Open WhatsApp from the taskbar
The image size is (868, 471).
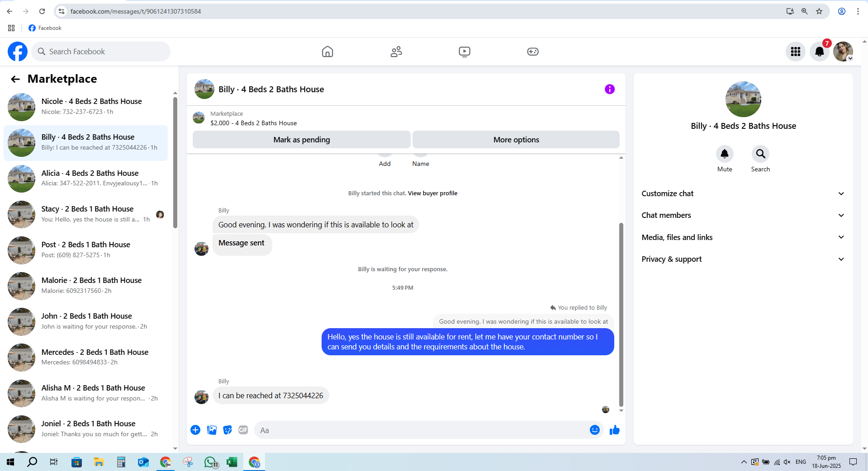tap(210, 462)
